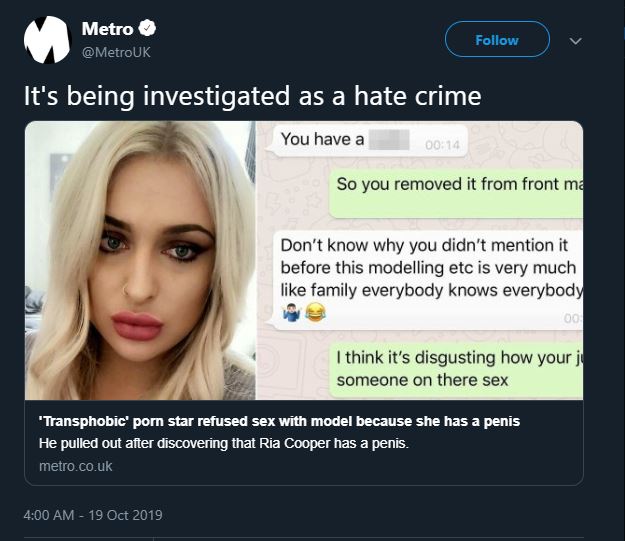Open the blonde woman photo thumbnail

click(140, 260)
